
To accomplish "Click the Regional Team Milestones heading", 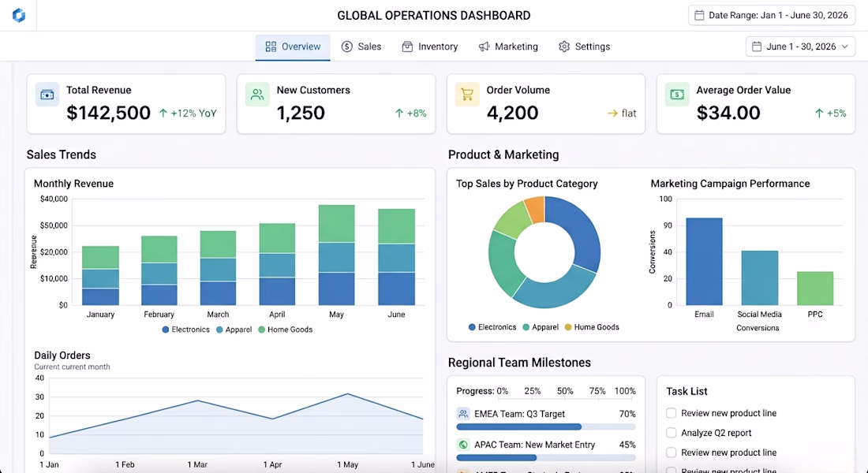I will (519, 363).
